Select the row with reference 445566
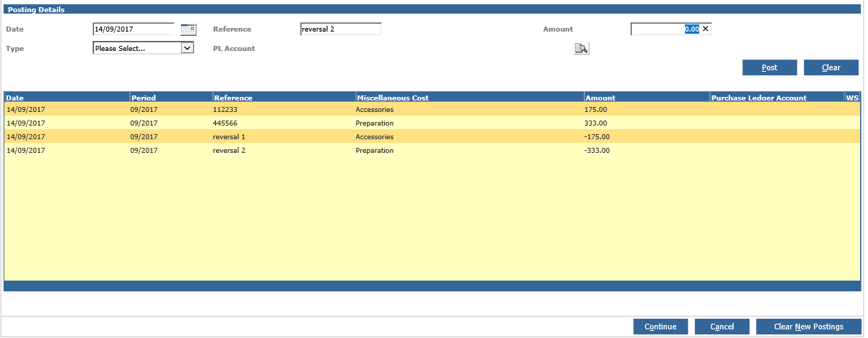The height and width of the screenshot is (338, 868). pos(432,123)
